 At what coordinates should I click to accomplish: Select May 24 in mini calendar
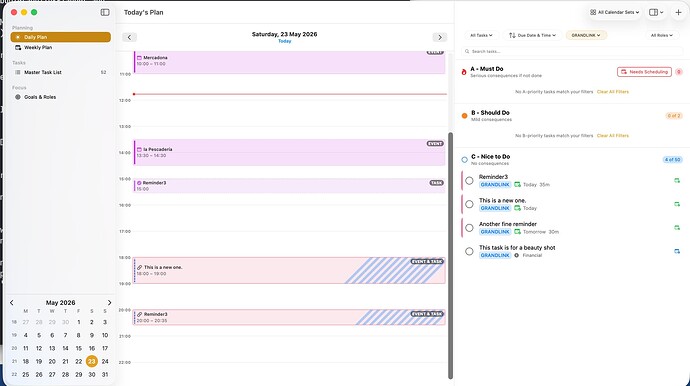105,361
